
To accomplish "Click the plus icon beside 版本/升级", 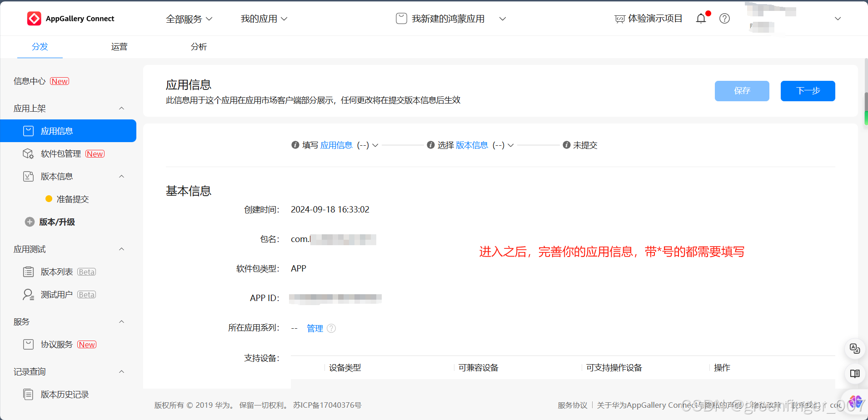I will pos(30,222).
